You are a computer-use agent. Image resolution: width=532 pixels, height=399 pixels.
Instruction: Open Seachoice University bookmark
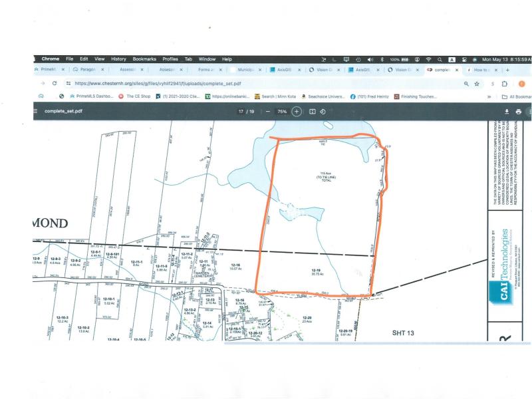(x=323, y=96)
